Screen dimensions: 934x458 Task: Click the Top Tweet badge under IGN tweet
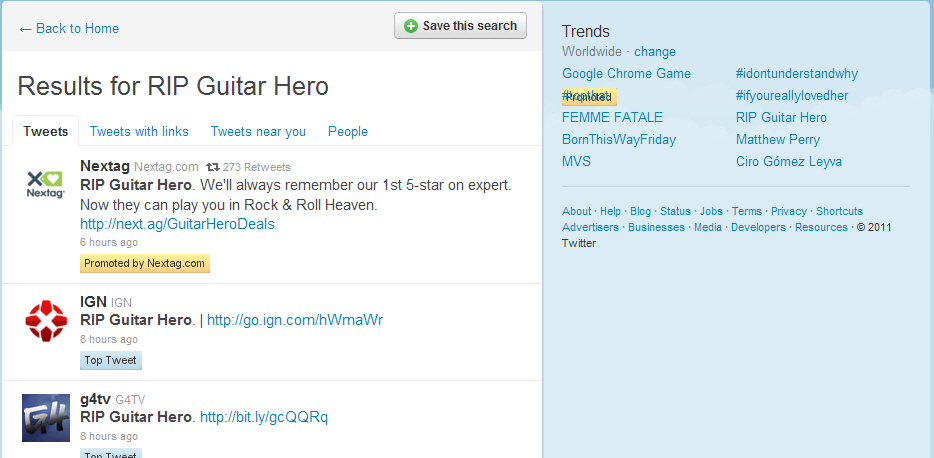point(111,360)
